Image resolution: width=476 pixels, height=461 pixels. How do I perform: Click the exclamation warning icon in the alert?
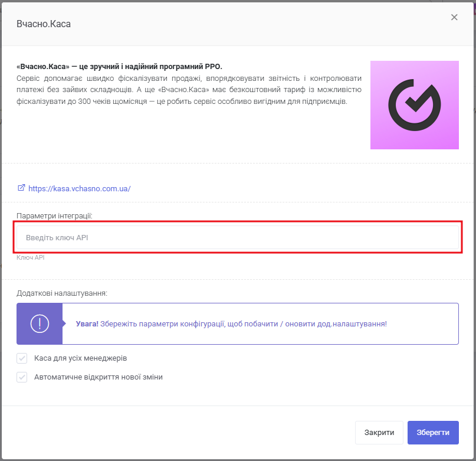tap(40, 323)
